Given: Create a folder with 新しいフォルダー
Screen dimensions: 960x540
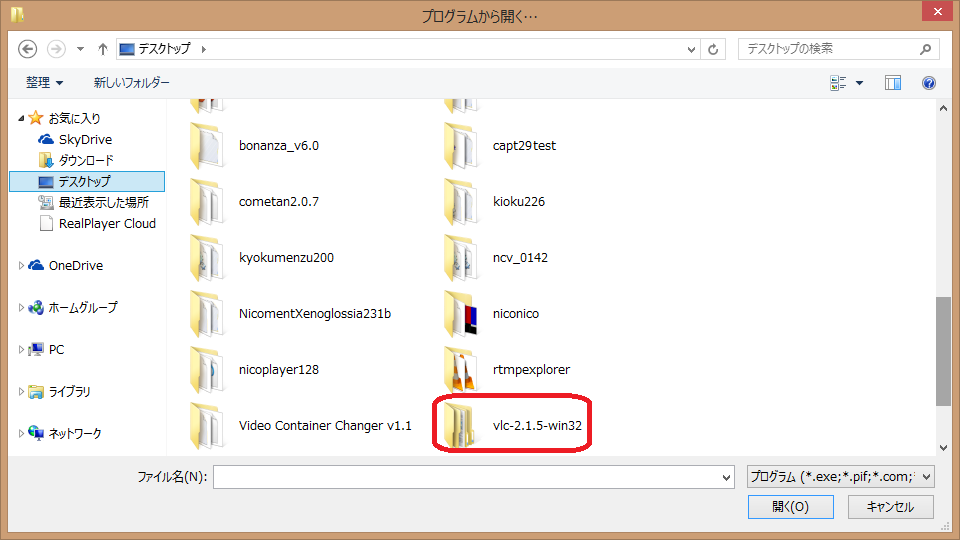Looking at the screenshot, I should pos(132,82).
